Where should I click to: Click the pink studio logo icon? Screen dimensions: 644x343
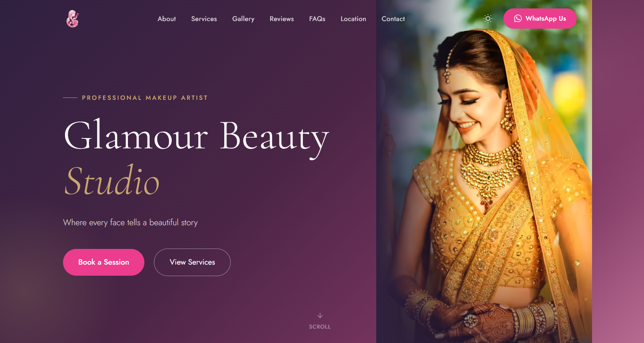coord(73,19)
